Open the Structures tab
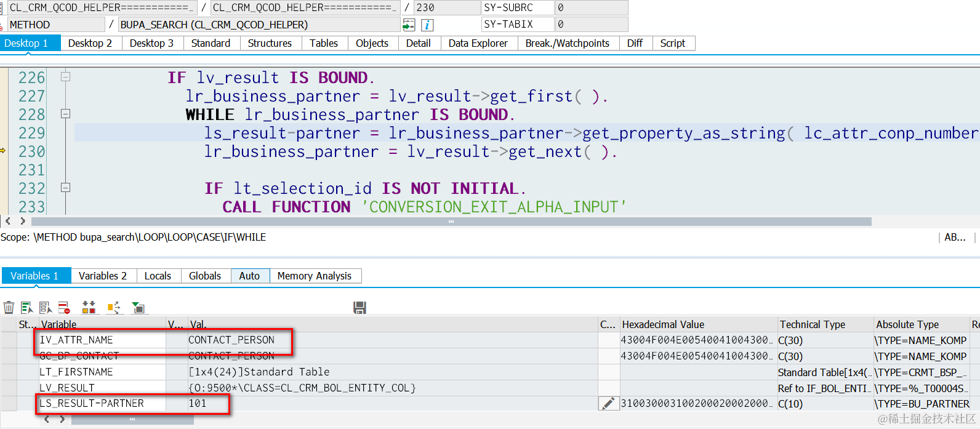The width and height of the screenshot is (980, 429). click(x=270, y=43)
